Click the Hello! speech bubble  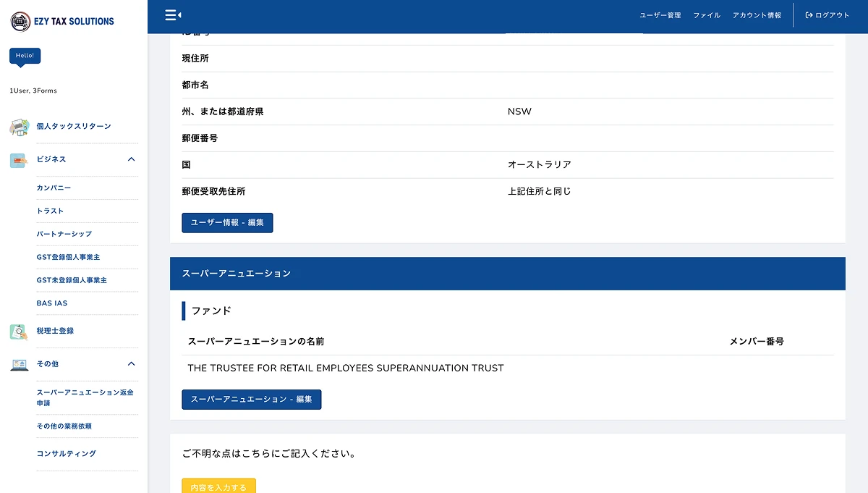(25, 56)
